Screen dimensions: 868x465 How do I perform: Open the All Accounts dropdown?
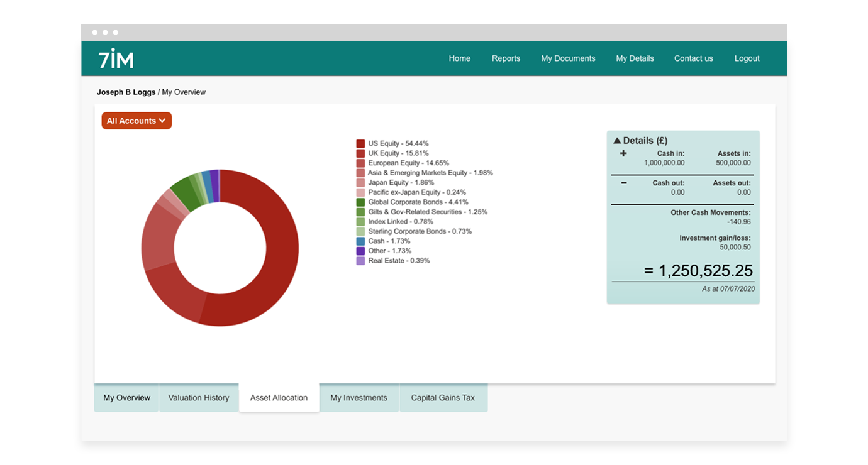[136, 121]
